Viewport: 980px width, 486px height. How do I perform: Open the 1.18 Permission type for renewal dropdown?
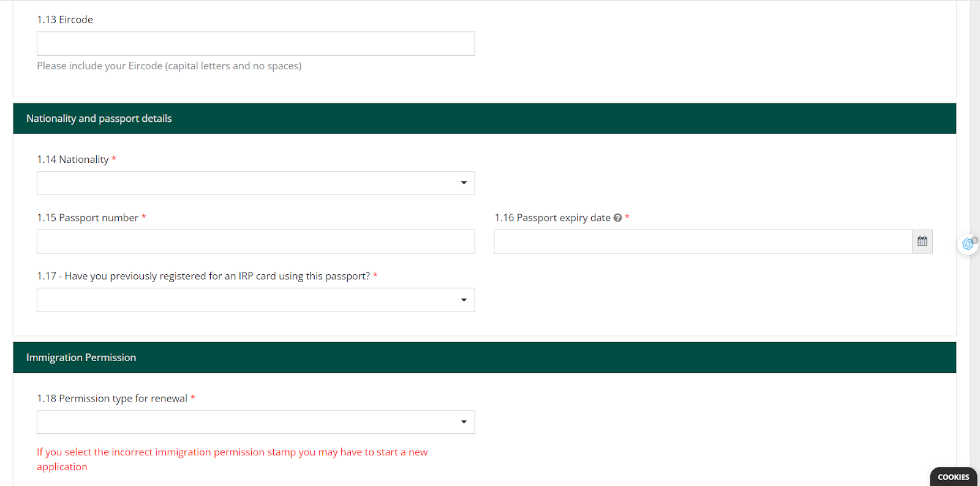[x=255, y=422]
